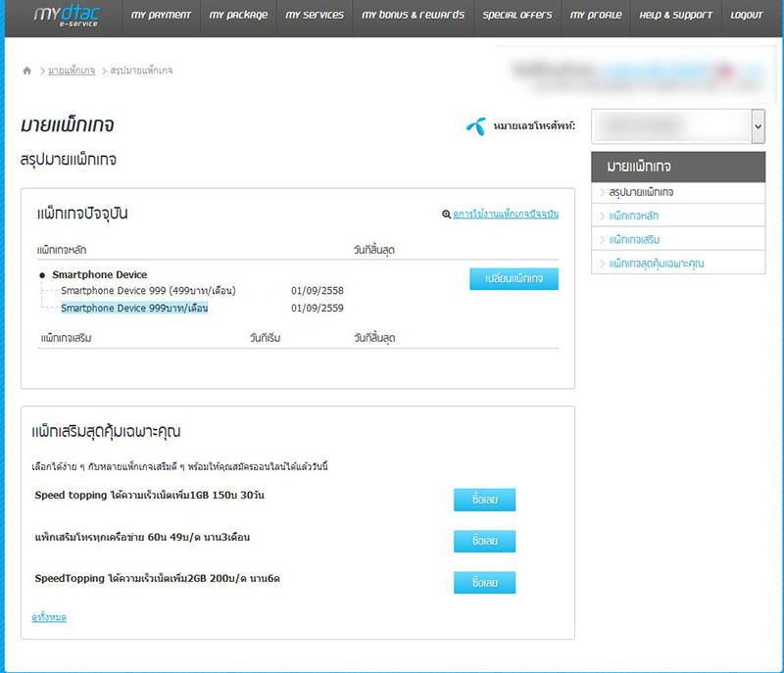Screen dimensions: 784x673
Task: Open the My Services menu
Action: 315,15
